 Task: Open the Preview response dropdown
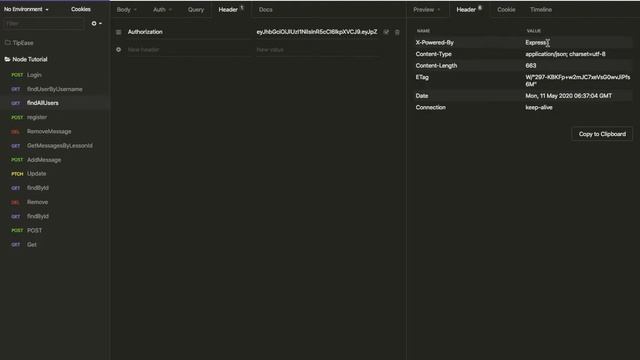pos(427,9)
